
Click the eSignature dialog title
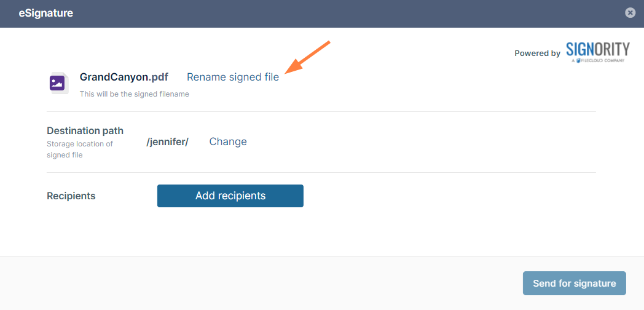[x=46, y=13]
